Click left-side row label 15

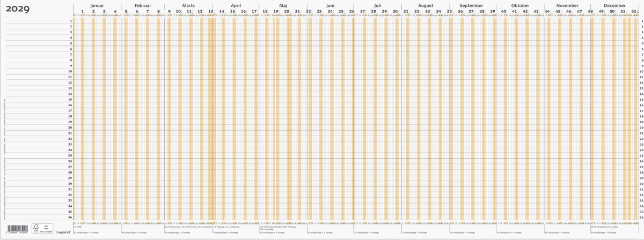[70, 100]
